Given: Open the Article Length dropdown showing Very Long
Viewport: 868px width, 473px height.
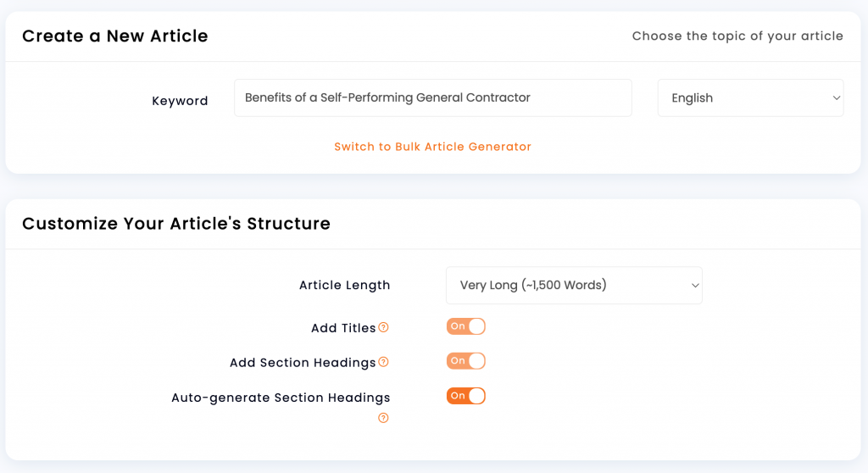Looking at the screenshot, I should [x=574, y=285].
